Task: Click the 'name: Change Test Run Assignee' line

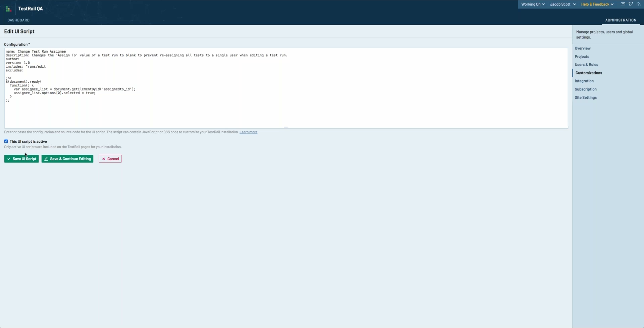Action: [36, 52]
